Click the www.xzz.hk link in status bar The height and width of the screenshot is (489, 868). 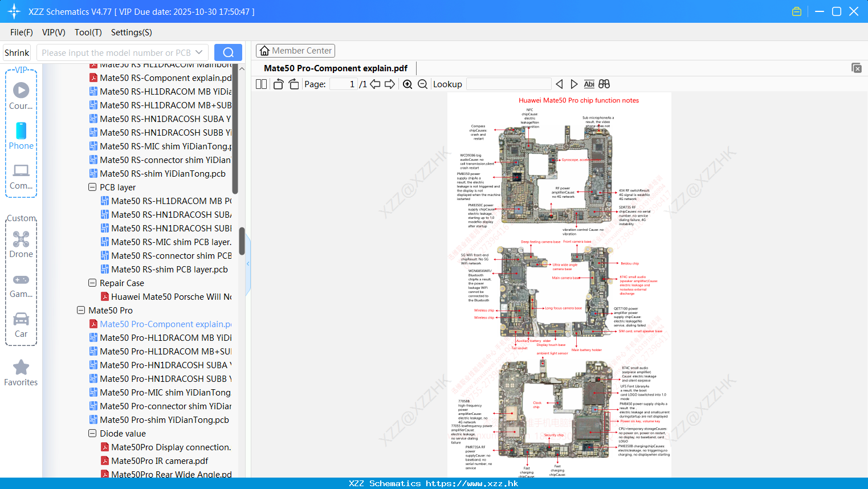pyautogui.click(x=472, y=483)
